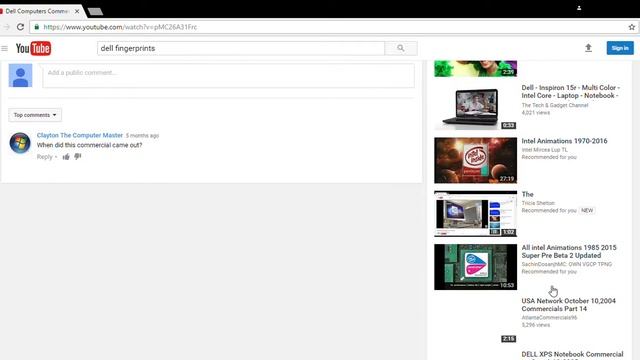
Task: Click the Tricia Shelton channel name
Action: tap(538, 203)
